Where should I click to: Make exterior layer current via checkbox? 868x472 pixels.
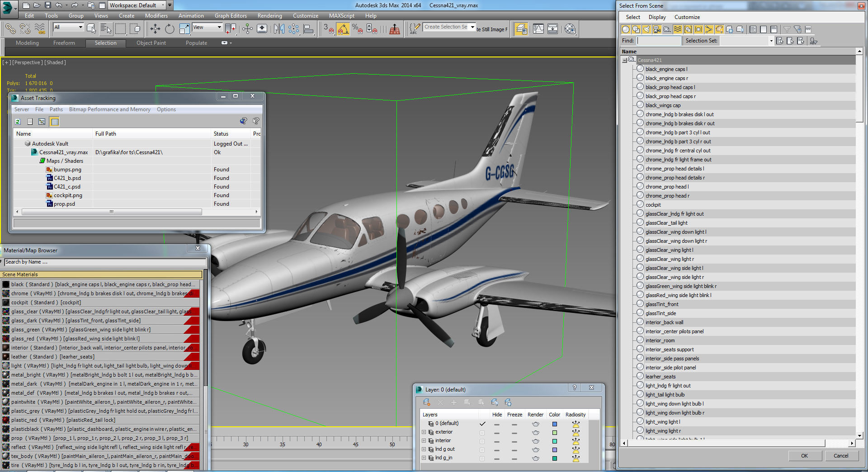point(482,433)
